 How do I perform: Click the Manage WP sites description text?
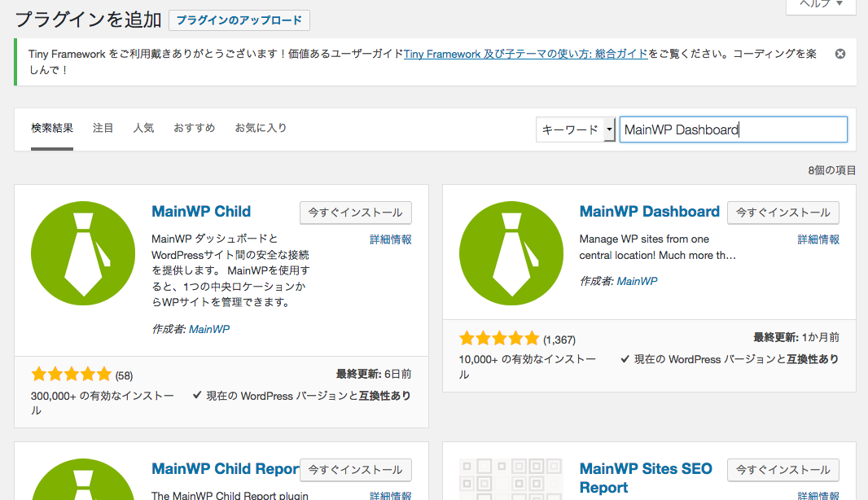(658, 247)
